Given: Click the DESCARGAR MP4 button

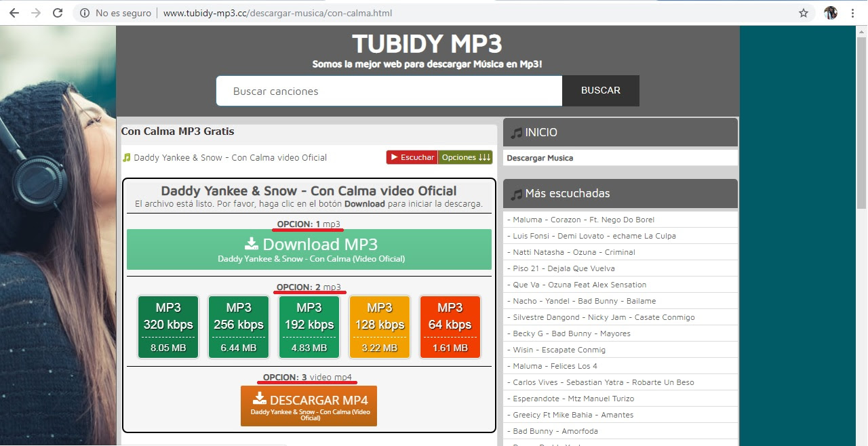Looking at the screenshot, I should (309, 406).
